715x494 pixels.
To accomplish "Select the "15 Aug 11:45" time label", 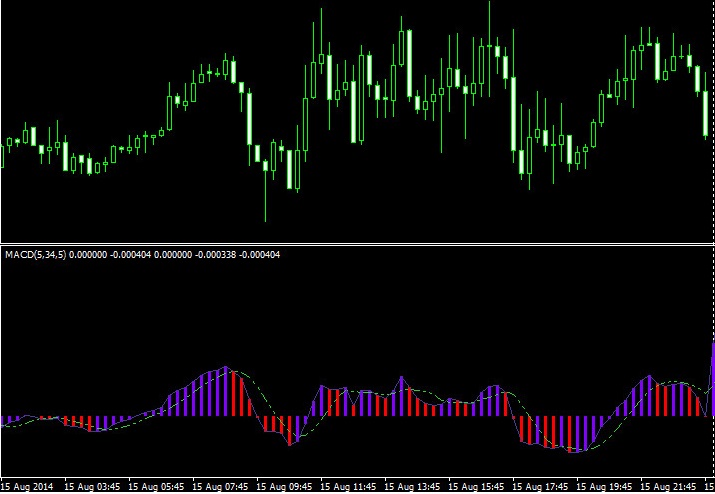I will click(349, 486).
